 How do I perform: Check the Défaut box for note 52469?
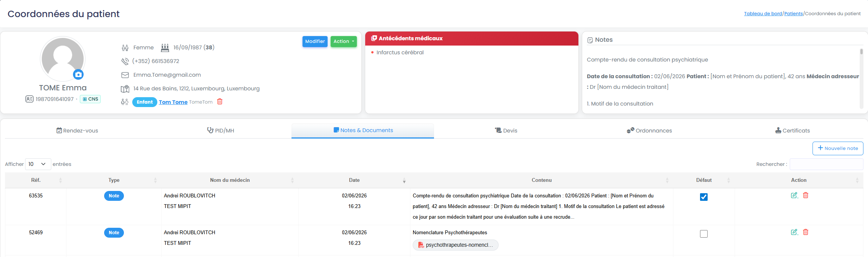(704, 234)
